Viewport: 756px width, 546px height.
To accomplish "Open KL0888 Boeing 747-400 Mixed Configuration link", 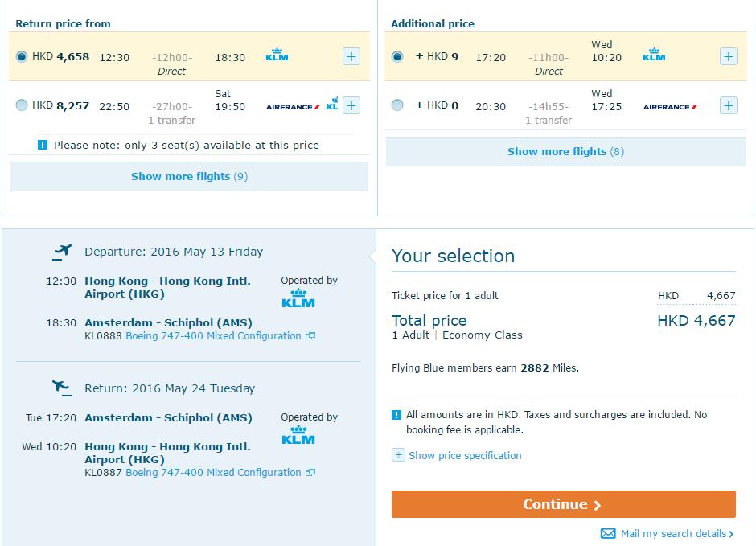I will click(213, 336).
